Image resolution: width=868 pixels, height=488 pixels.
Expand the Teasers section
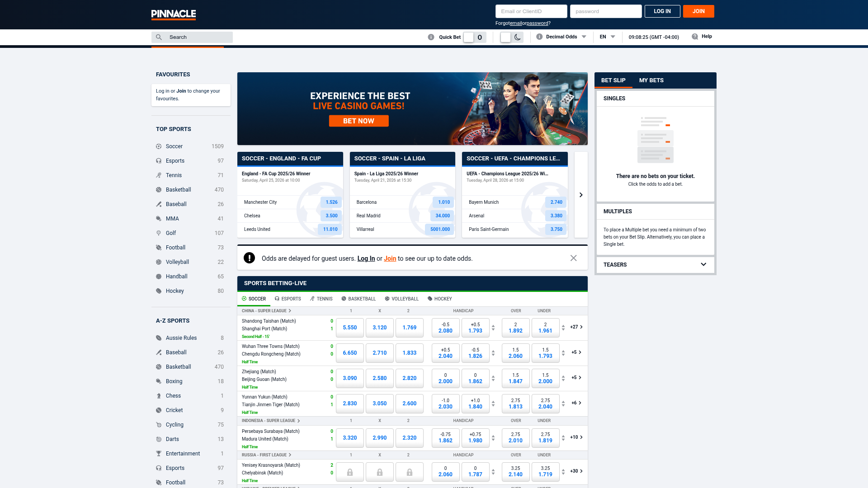703,265
